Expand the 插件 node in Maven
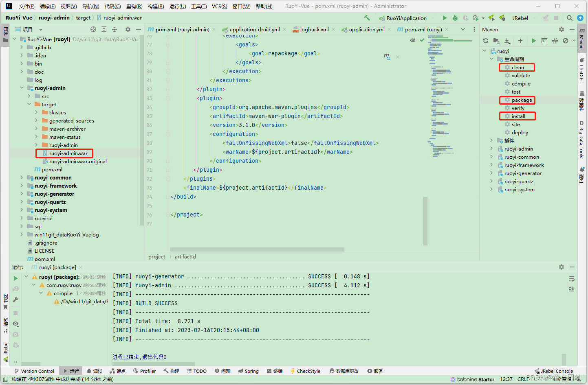 point(492,140)
